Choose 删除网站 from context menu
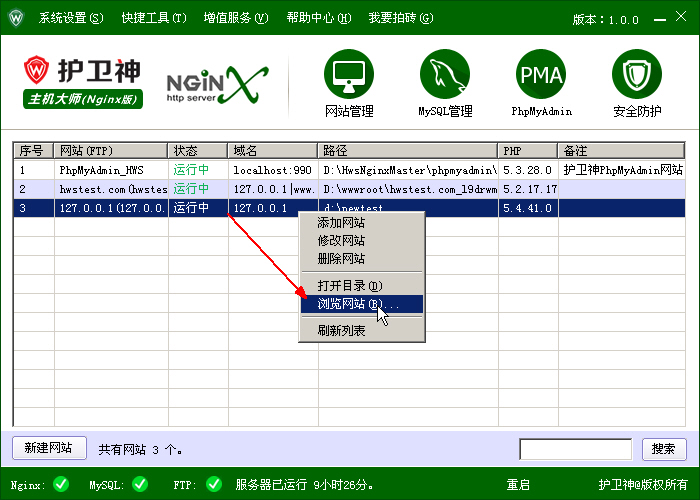Screen dimensions: 700x500 coord(341,259)
